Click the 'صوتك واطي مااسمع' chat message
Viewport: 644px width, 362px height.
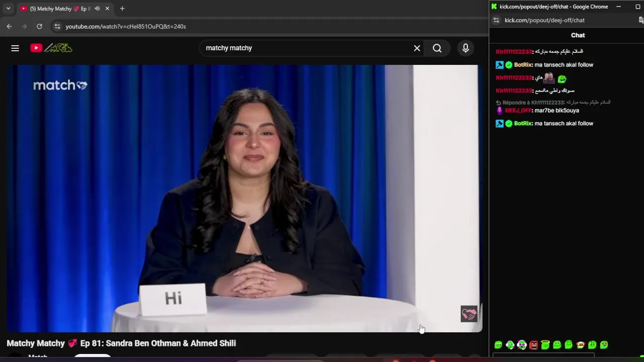(553, 90)
